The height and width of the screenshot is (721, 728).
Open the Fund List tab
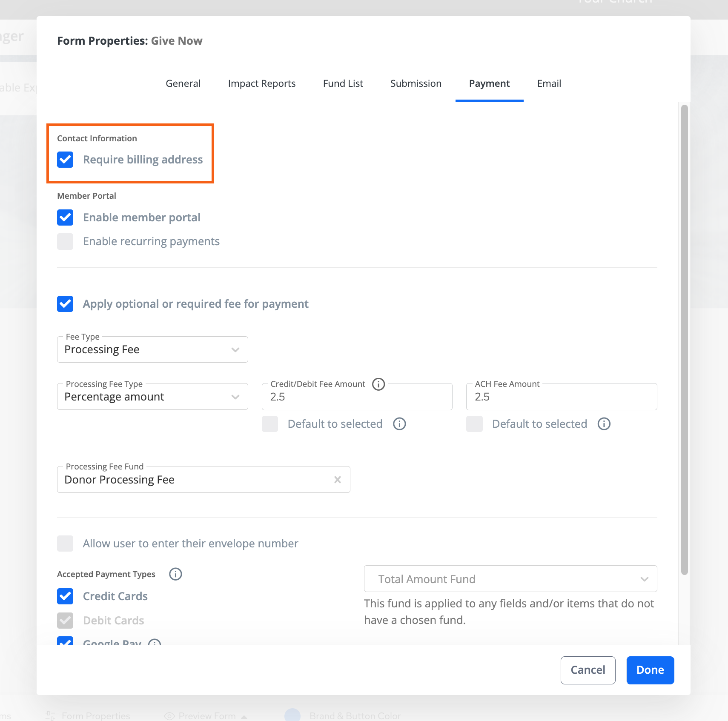point(343,83)
